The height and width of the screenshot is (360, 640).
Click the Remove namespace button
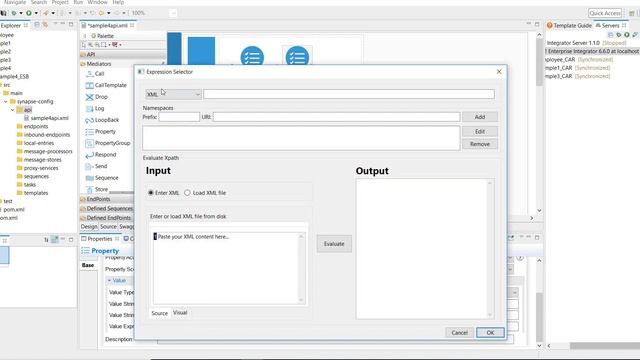pyautogui.click(x=480, y=144)
